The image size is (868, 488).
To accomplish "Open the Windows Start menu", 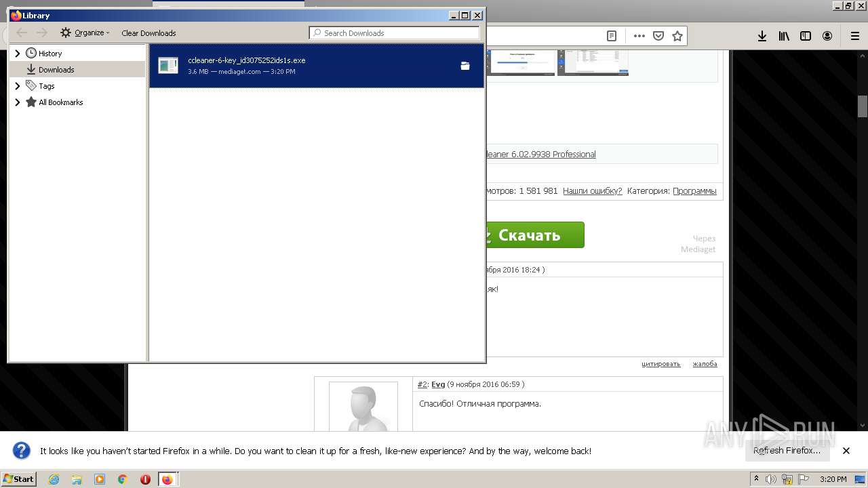I will click(18, 479).
